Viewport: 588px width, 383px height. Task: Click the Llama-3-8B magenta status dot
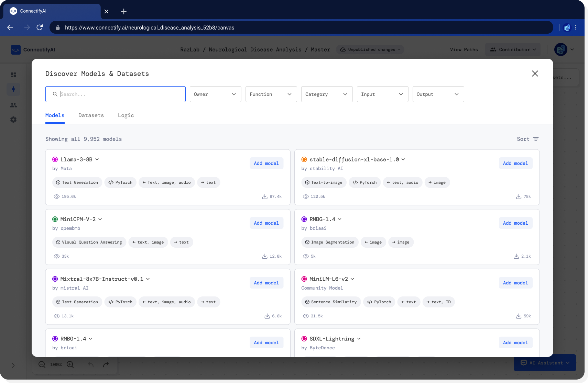[55, 159]
